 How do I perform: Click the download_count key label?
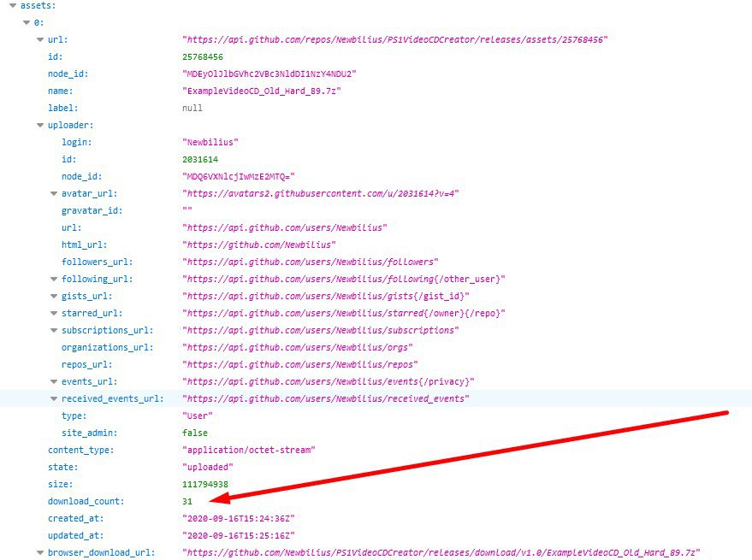[86, 502]
